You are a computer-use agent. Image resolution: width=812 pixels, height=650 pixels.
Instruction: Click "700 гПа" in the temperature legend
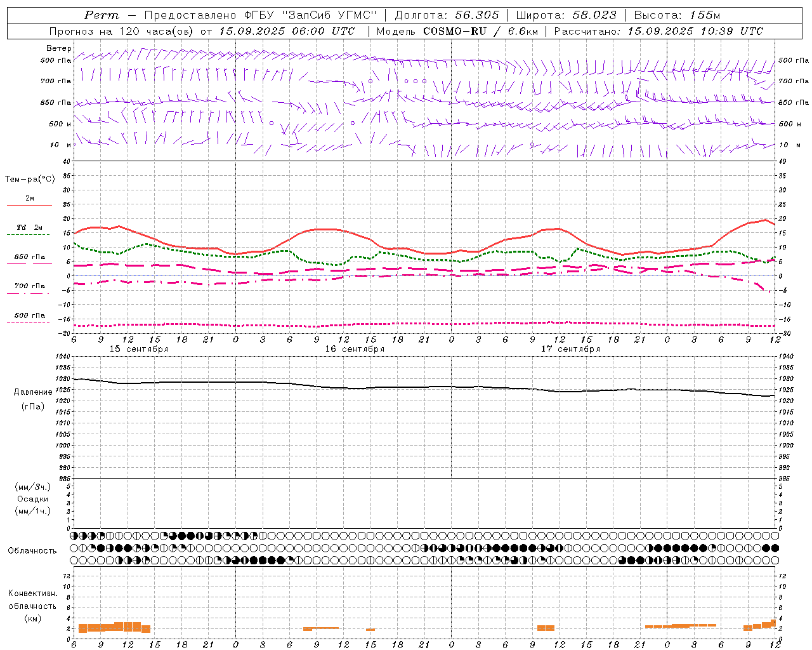(30, 286)
